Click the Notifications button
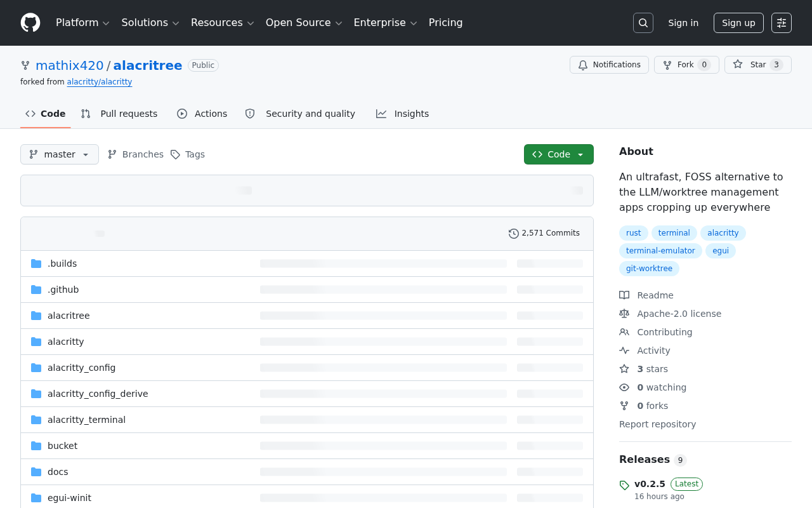The width and height of the screenshot is (812, 508). pyautogui.click(x=610, y=65)
